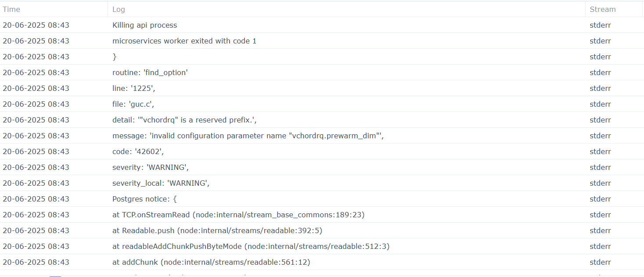Image resolution: width=644 pixels, height=277 pixels.
Task: Click the Stream column header
Action: point(602,9)
